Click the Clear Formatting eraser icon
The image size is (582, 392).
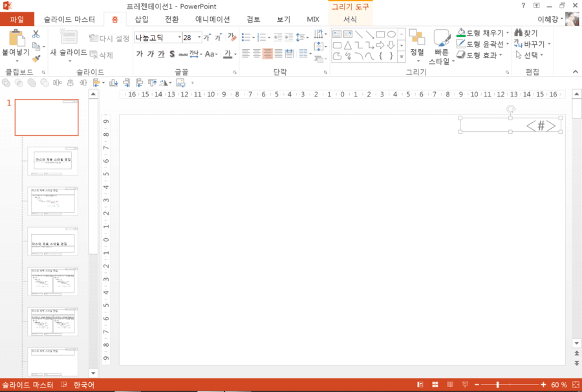pyautogui.click(x=232, y=37)
